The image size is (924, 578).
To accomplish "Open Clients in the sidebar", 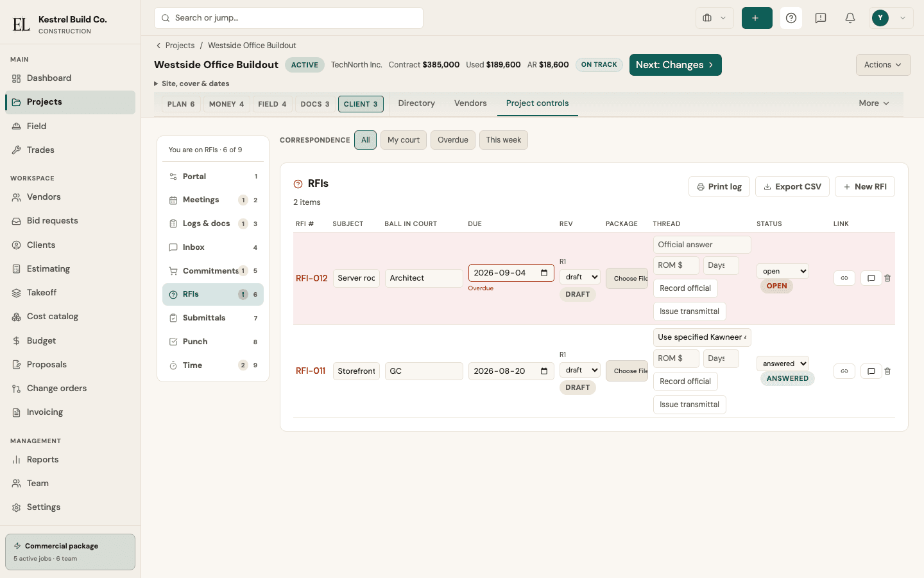I will [x=70, y=245].
